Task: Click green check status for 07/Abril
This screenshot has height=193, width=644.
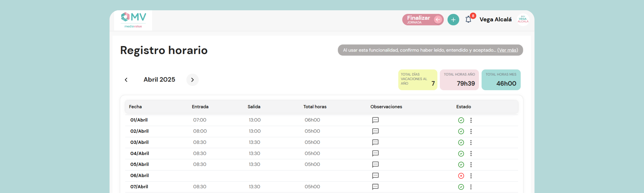Action: (x=461, y=187)
